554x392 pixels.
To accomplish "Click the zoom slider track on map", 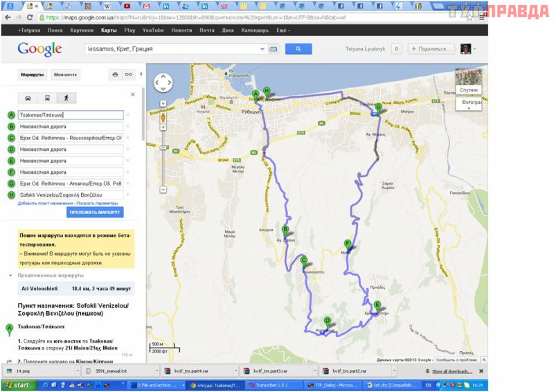I will (x=163, y=159).
